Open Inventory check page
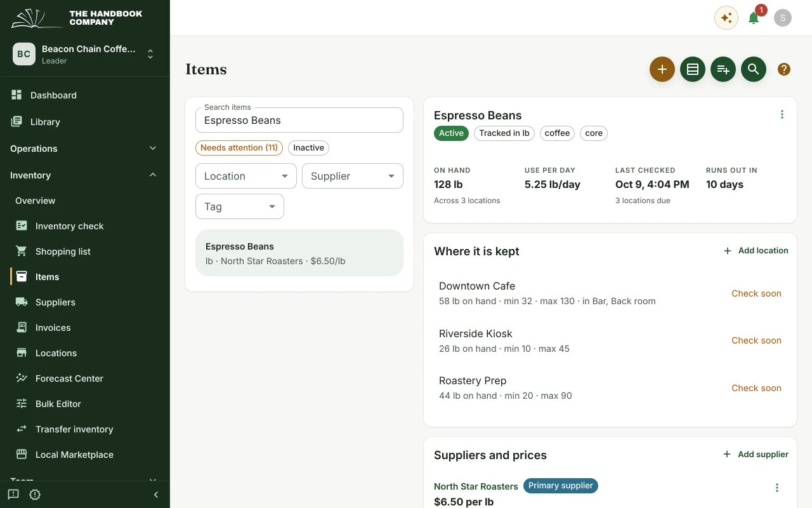812x508 pixels. pyautogui.click(x=85, y=226)
